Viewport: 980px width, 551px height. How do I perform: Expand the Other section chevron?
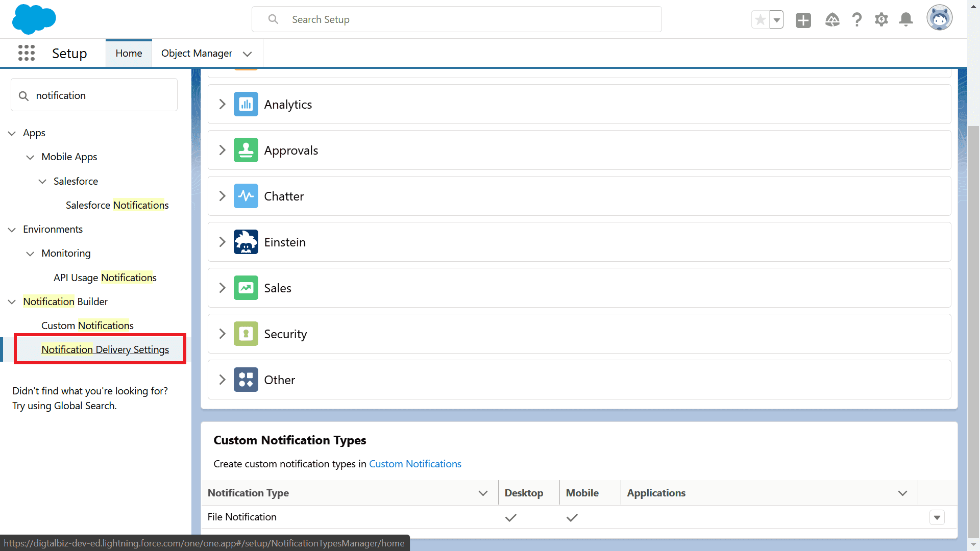coord(222,380)
